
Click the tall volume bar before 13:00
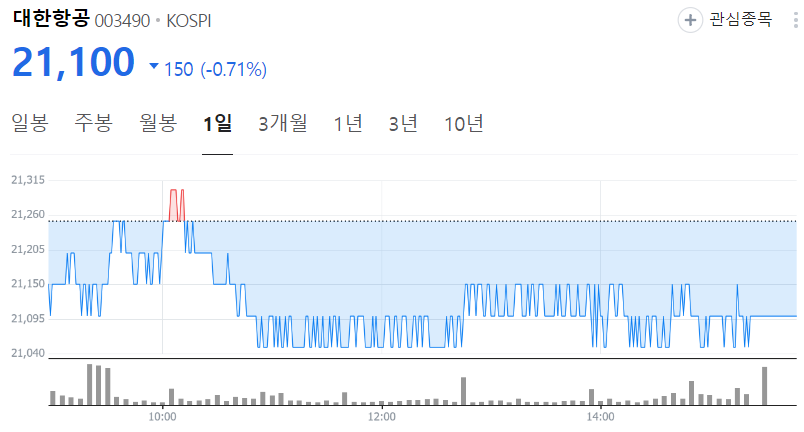coord(464,392)
